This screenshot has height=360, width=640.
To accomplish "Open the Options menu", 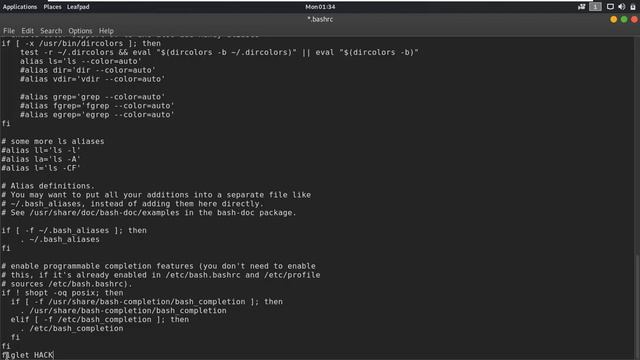I will (80, 31).
